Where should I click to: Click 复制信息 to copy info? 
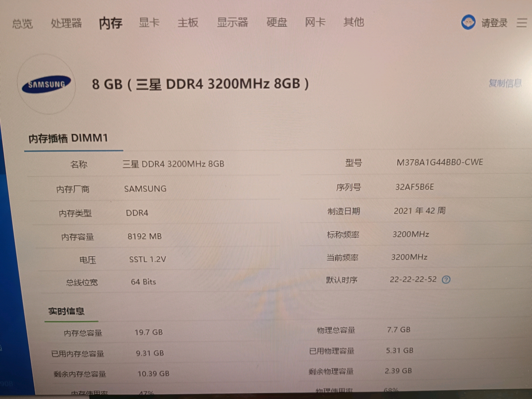point(505,83)
